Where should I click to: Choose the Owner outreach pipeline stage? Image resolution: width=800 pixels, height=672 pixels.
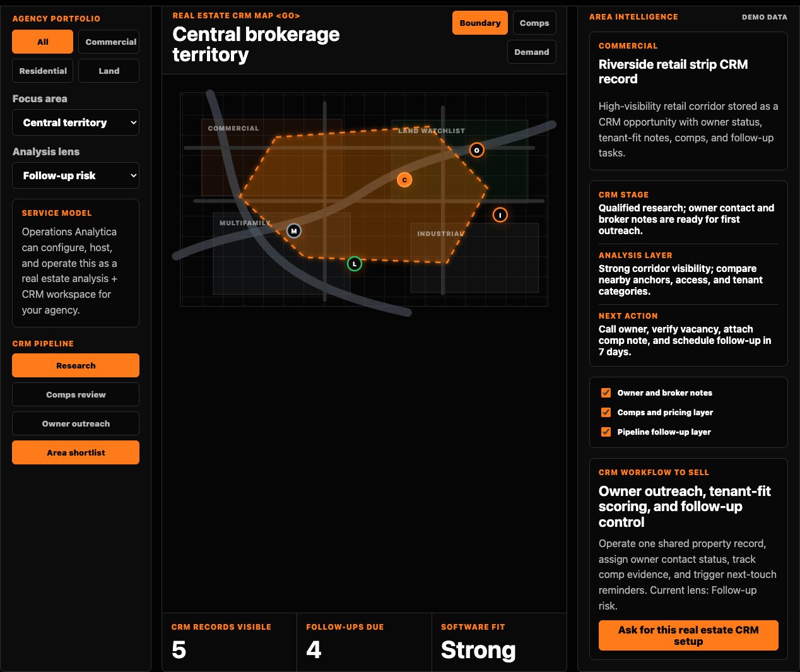coord(76,423)
